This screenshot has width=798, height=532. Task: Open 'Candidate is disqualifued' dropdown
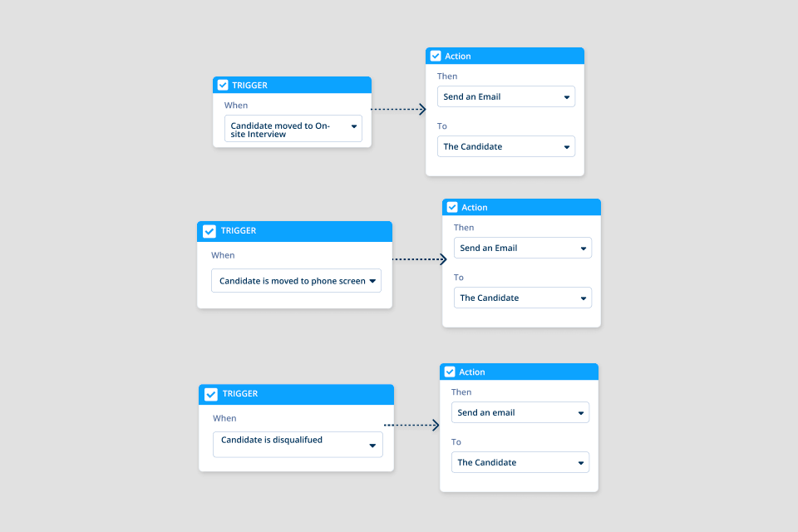click(x=298, y=444)
